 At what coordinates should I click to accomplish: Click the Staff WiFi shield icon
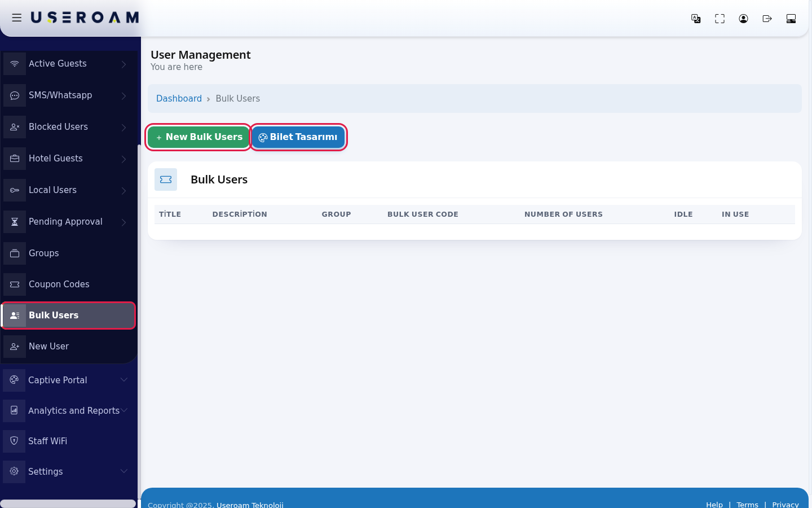pos(14,441)
